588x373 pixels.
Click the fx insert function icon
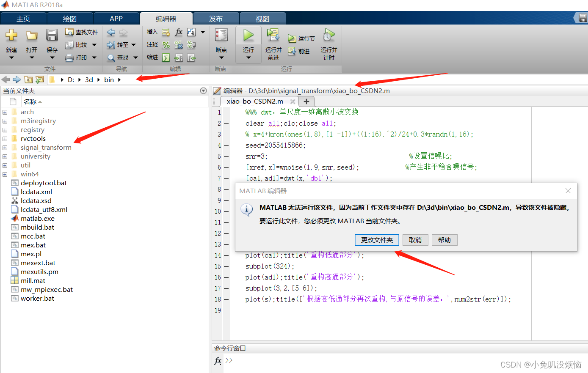click(179, 32)
